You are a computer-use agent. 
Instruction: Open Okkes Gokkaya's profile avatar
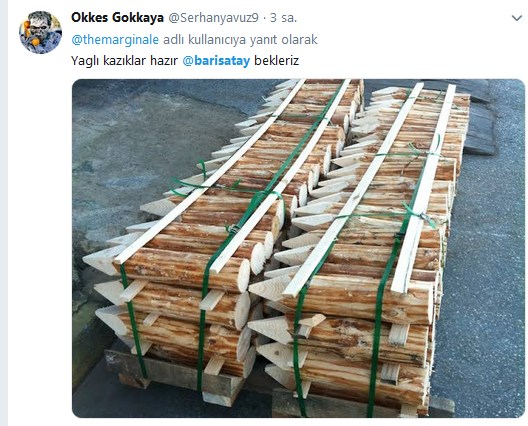pos(40,32)
